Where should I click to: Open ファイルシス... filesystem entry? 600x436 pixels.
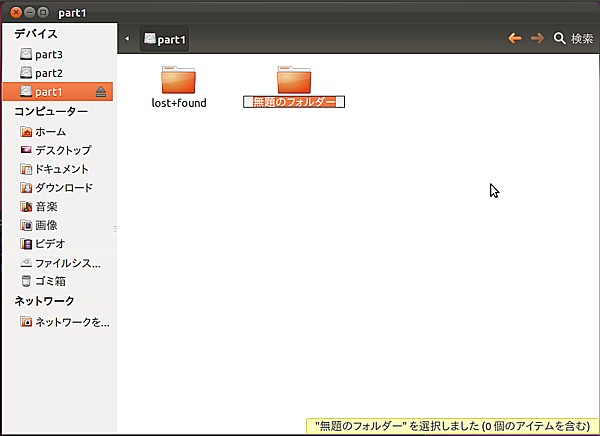click(58, 263)
